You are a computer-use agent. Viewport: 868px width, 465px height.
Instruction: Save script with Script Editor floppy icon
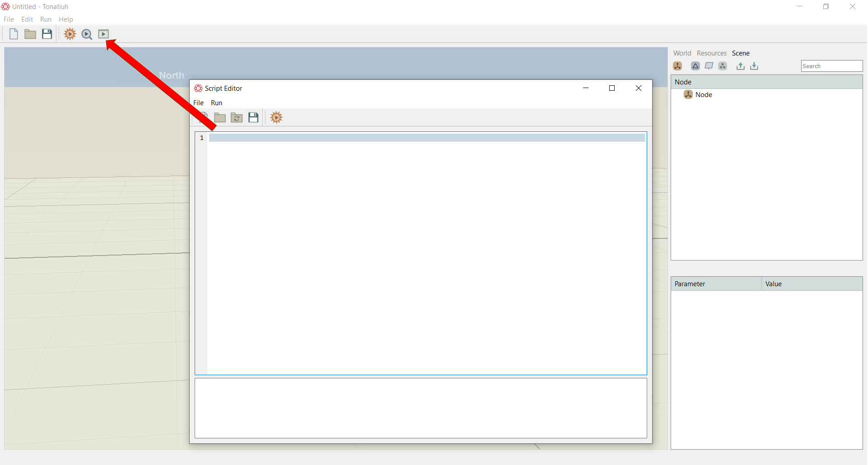(253, 118)
